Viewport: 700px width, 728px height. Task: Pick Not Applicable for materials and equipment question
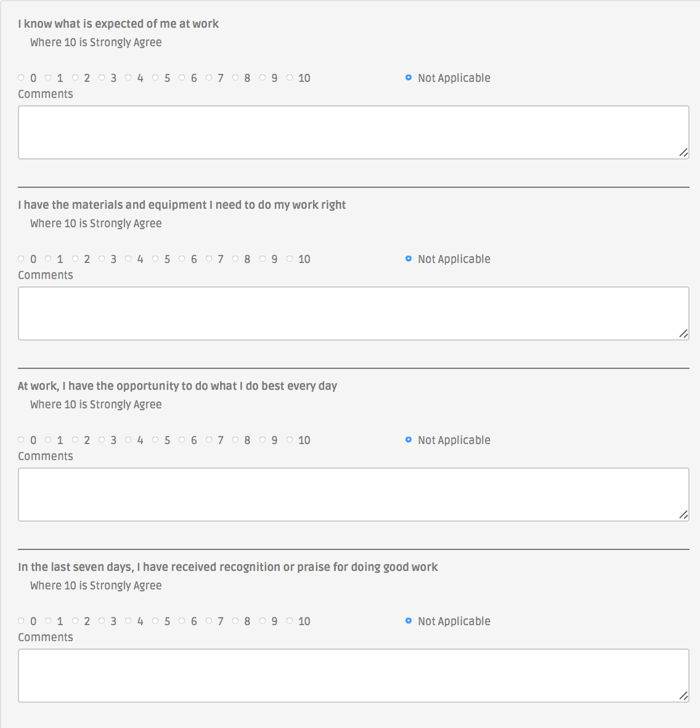[408, 259]
